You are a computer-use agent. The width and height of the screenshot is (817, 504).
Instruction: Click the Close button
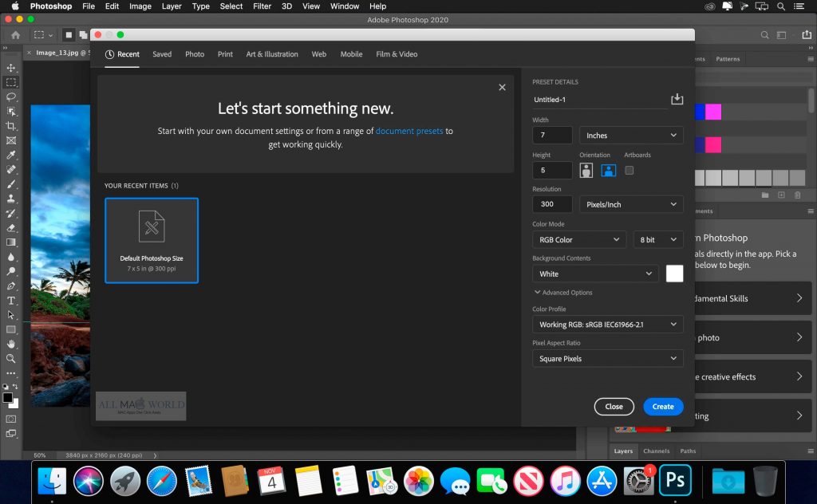click(614, 407)
